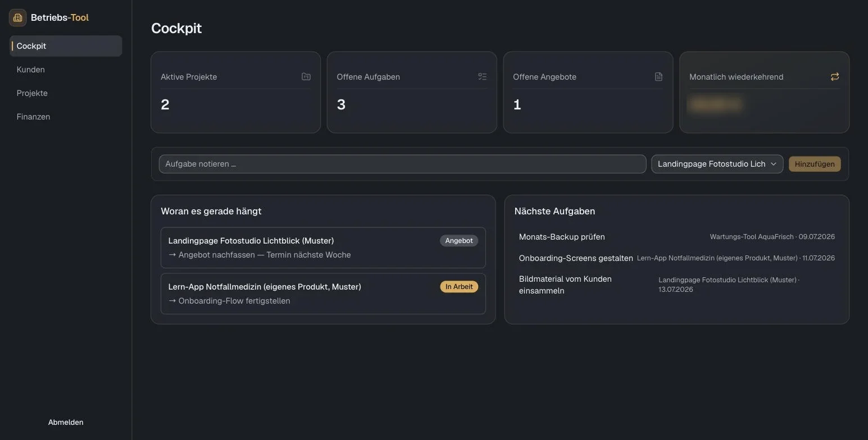Open the Lern-App Notfallmedizin project card
The width and height of the screenshot is (868, 440).
click(323, 294)
